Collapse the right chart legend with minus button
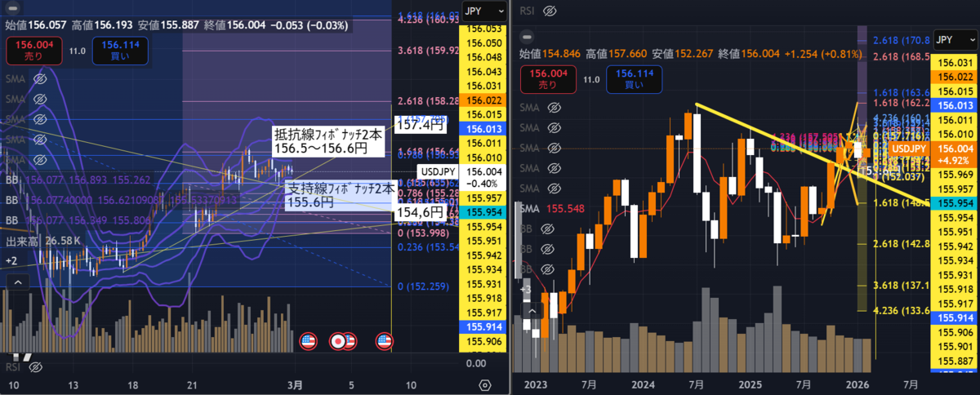Image resolution: width=980 pixels, height=395 pixels. (527, 37)
